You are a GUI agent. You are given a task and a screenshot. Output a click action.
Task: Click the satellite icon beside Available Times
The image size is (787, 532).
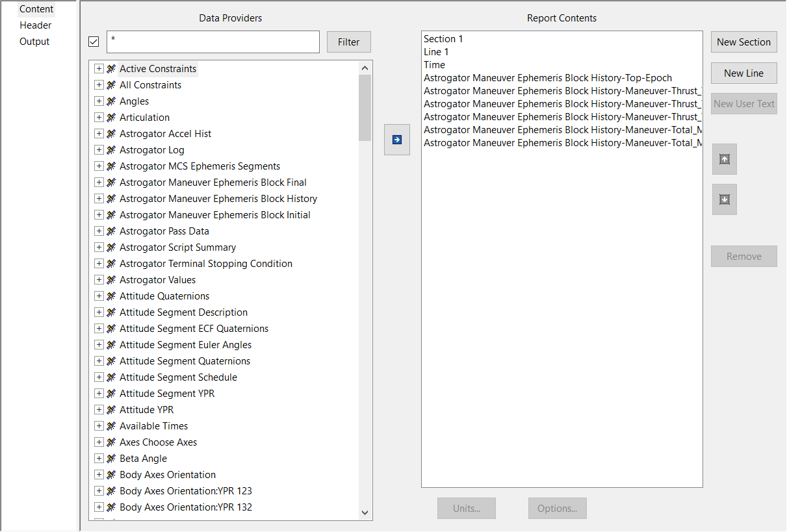(111, 425)
